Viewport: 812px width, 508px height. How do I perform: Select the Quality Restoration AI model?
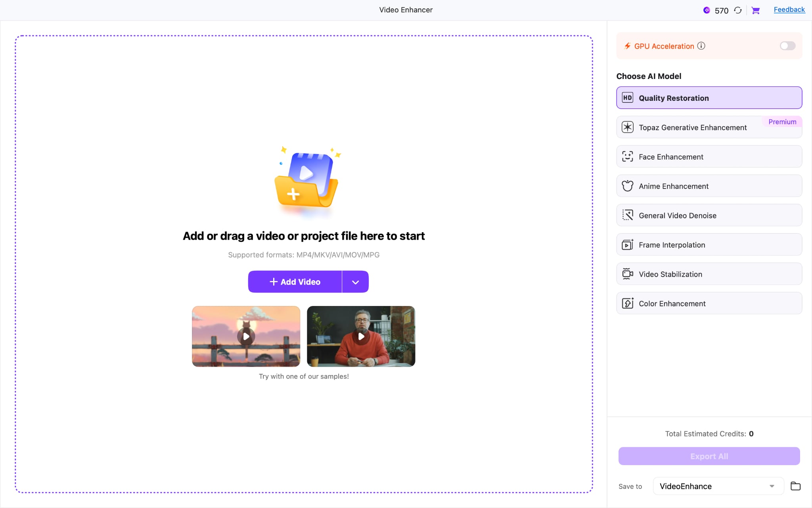709,98
